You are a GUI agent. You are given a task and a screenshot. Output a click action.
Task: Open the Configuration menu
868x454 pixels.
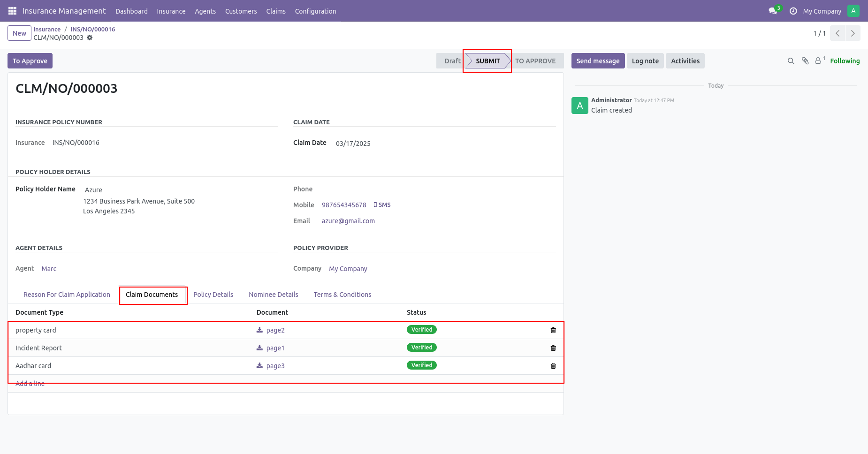tap(315, 11)
